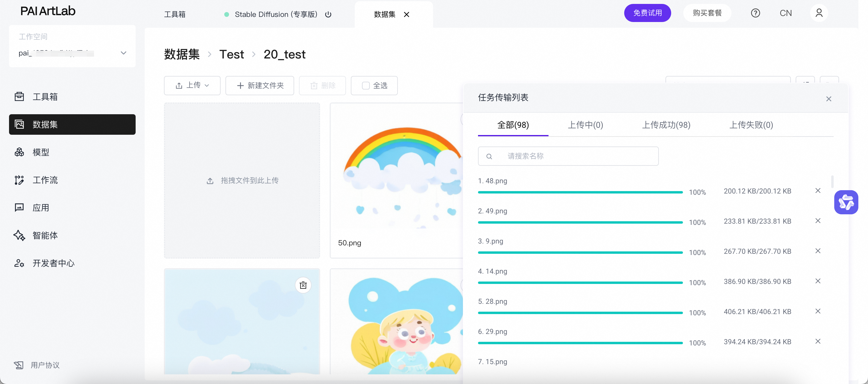This screenshot has width=868, height=384.
Task: Switch language via CN selector
Action: pyautogui.click(x=785, y=13)
